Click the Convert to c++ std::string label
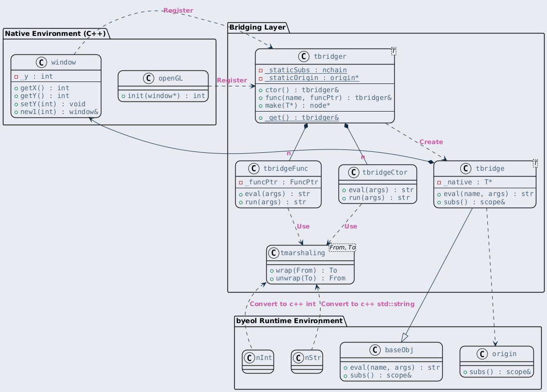This screenshot has width=547, height=392. [x=368, y=304]
